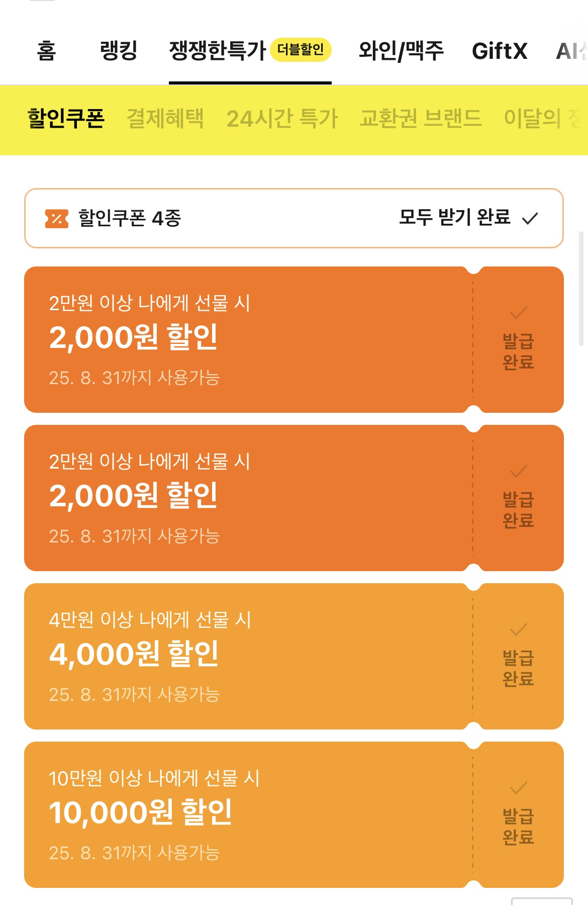
Task: Select the 쟁쟁한특가 tab
Action: click(217, 51)
